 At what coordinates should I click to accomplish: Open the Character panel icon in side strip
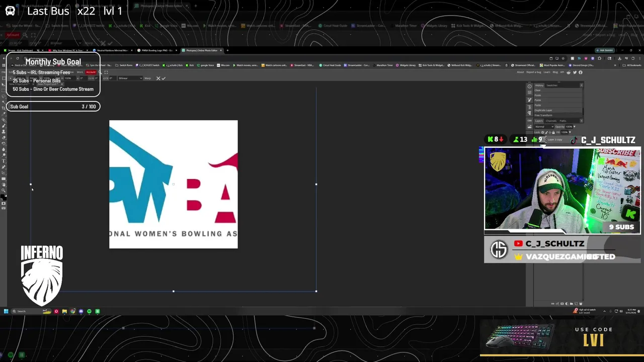pos(529,107)
